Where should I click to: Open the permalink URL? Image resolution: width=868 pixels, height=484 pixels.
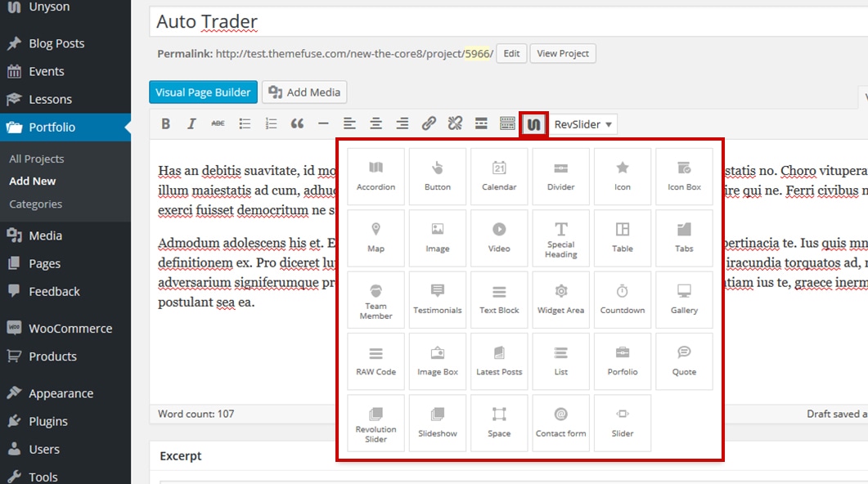point(354,54)
